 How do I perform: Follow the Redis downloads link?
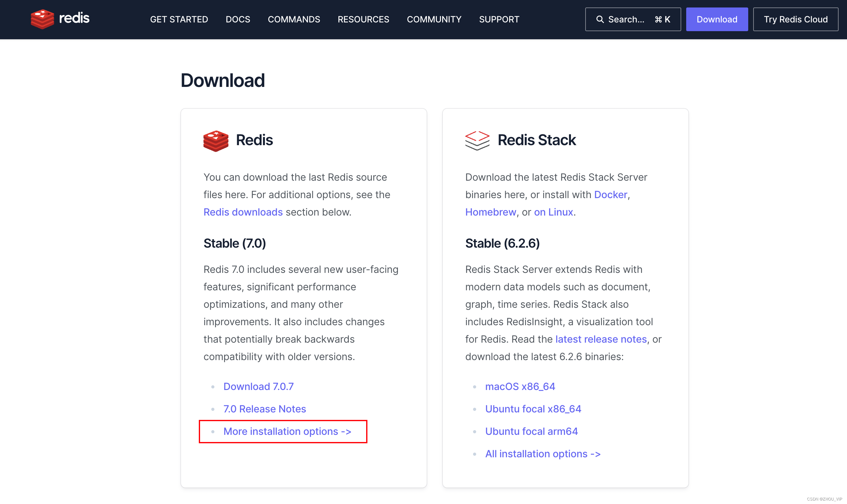[x=243, y=212]
